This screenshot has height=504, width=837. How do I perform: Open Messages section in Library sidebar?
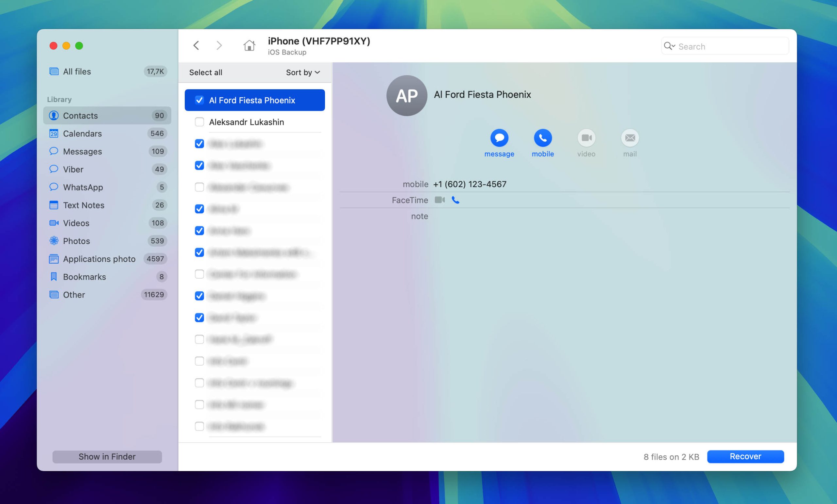(x=82, y=151)
